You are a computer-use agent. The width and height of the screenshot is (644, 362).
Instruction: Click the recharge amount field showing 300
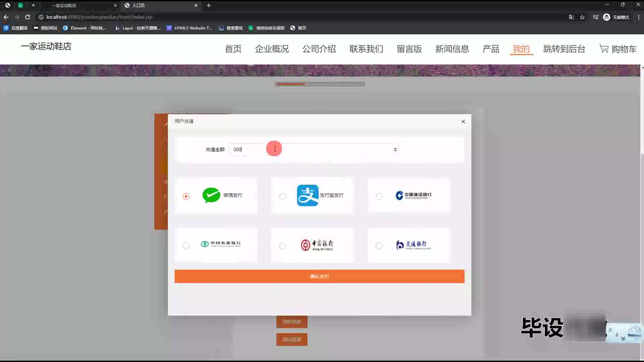click(x=314, y=149)
